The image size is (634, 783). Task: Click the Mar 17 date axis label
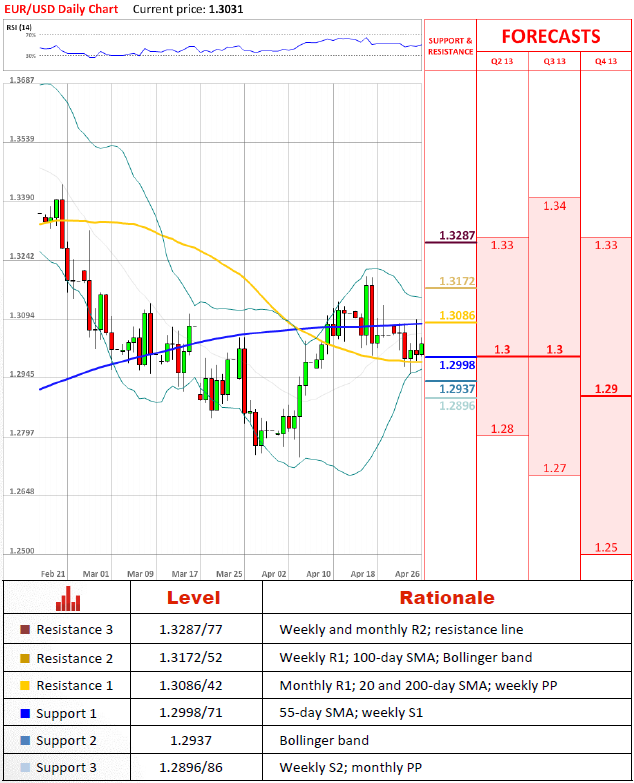185,574
